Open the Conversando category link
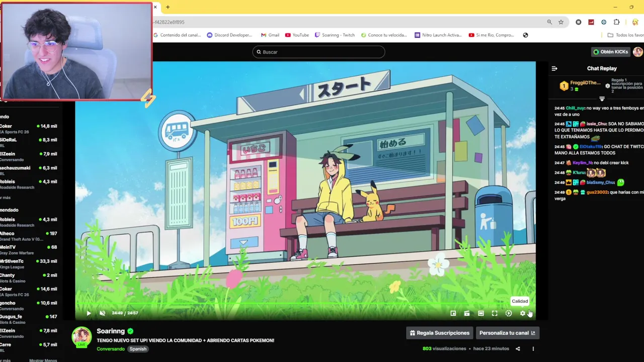644x362 pixels. coord(111,349)
